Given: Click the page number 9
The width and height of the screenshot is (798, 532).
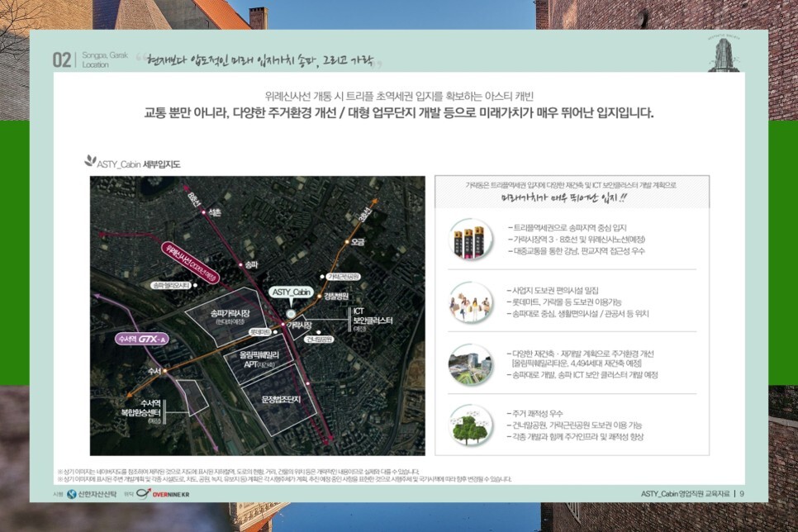Looking at the screenshot, I should (742, 494).
